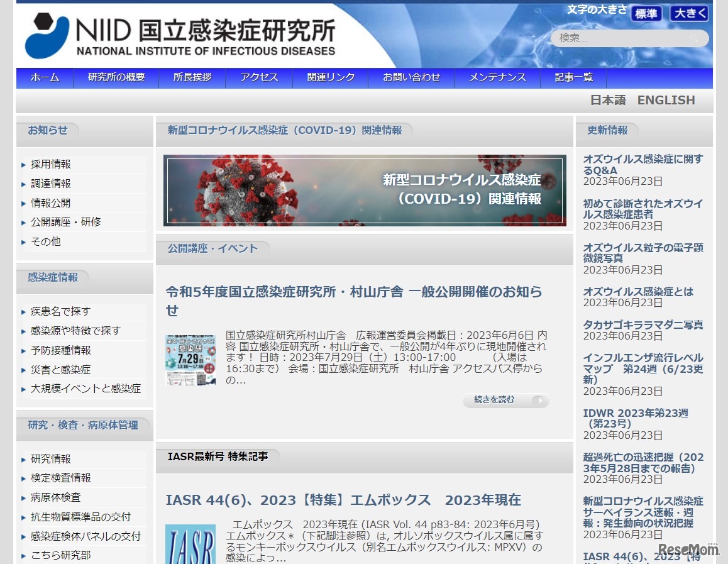The width and height of the screenshot is (728, 564).
Task: Click the search magnifier icon
Action: click(x=695, y=38)
